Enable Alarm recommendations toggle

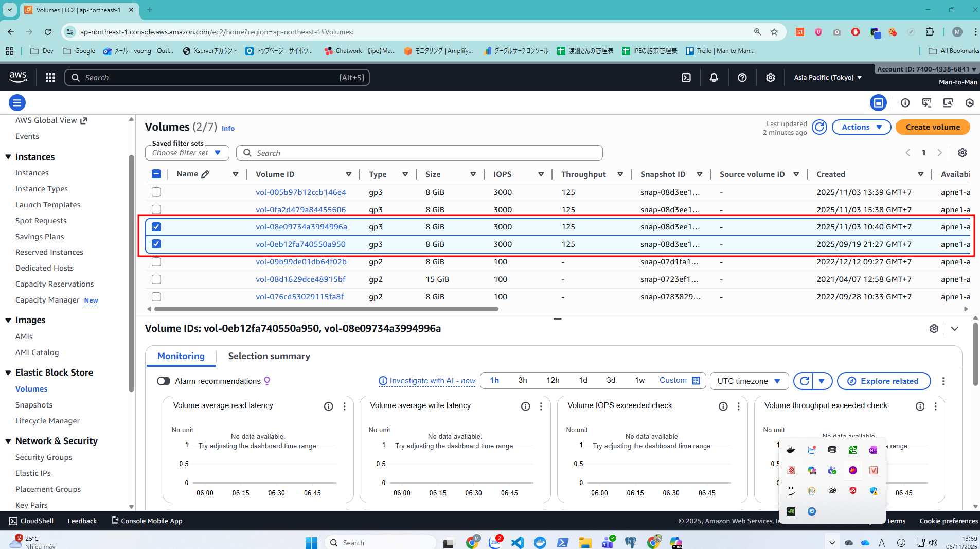pyautogui.click(x=164, y=381)
